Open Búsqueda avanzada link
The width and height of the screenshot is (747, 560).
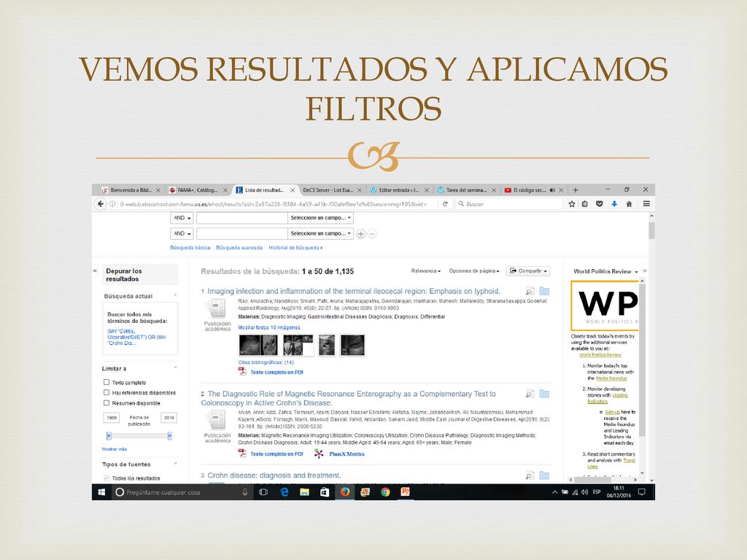point(239,248)
